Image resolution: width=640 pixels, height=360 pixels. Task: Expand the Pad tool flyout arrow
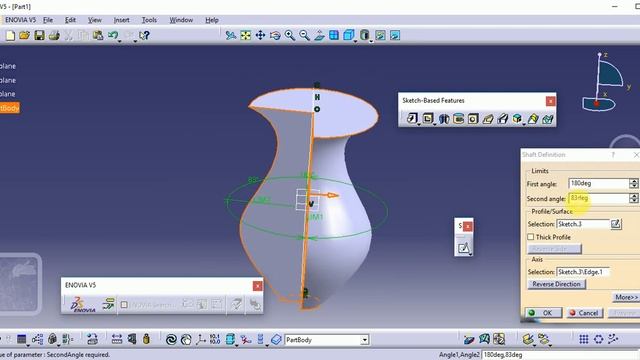point(419,124)
